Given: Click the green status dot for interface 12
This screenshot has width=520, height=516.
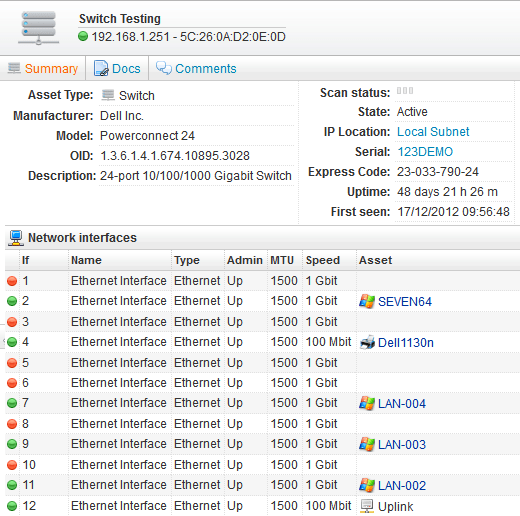Looking at the screenshot, I should 12,506.
